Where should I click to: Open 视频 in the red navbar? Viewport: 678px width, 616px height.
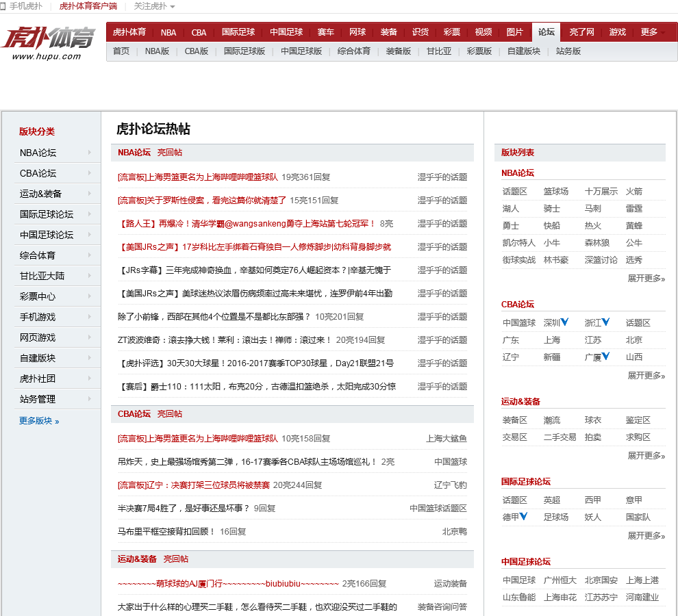click(484, 32)
